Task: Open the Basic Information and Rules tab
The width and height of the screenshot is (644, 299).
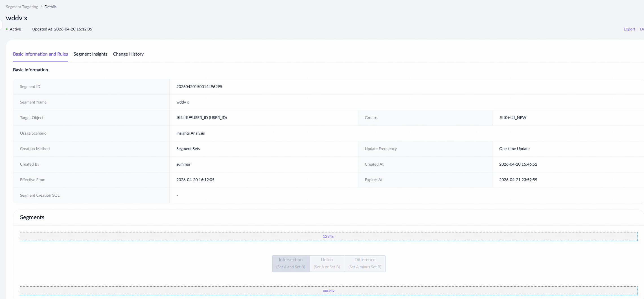Action: tap(40, 54)
